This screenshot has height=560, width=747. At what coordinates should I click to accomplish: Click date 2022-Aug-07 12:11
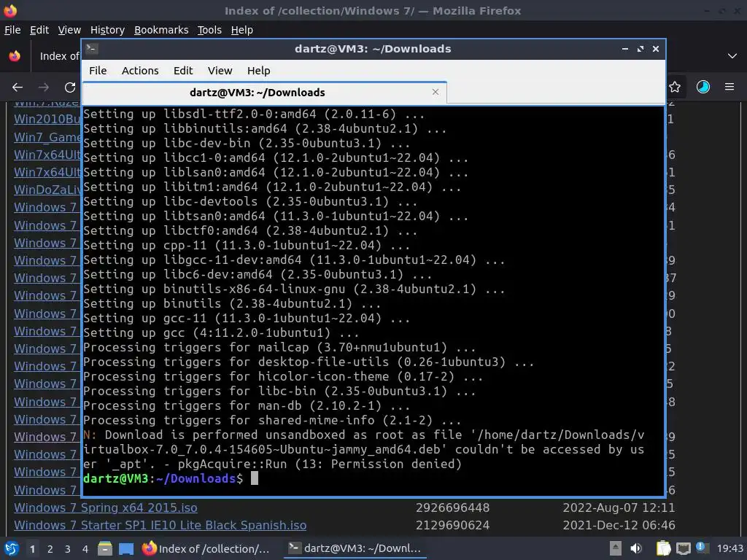[x=619, y=507]
